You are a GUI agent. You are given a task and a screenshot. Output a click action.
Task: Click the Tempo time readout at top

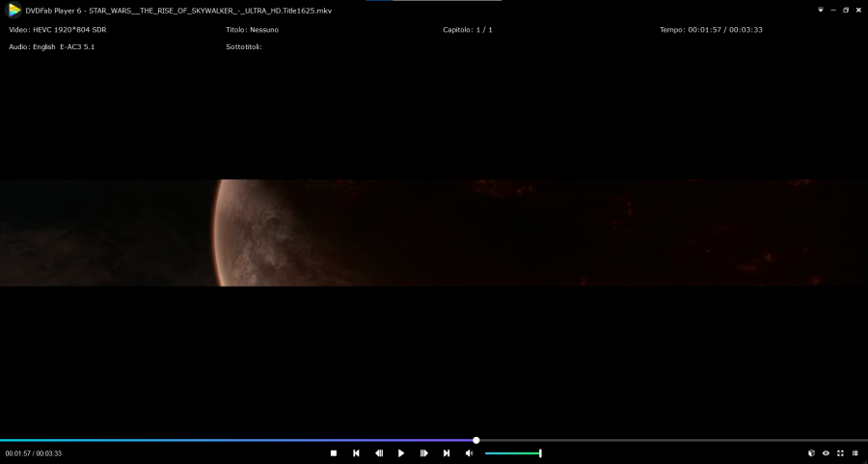pos(711,30)
